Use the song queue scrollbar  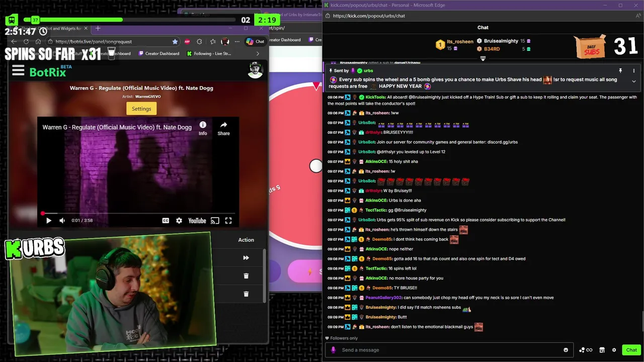(x=265, y=276)
